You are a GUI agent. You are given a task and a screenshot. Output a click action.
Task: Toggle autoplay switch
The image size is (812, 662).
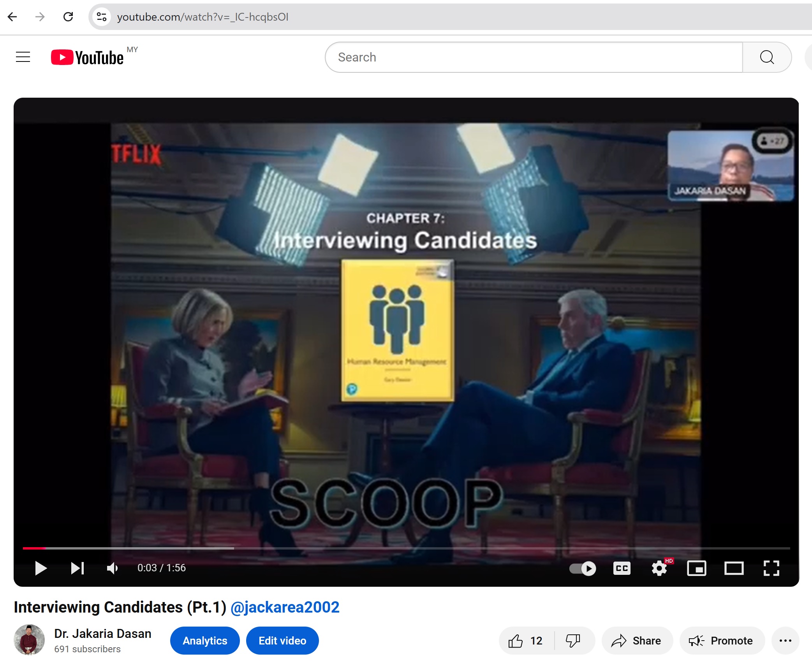583,568
